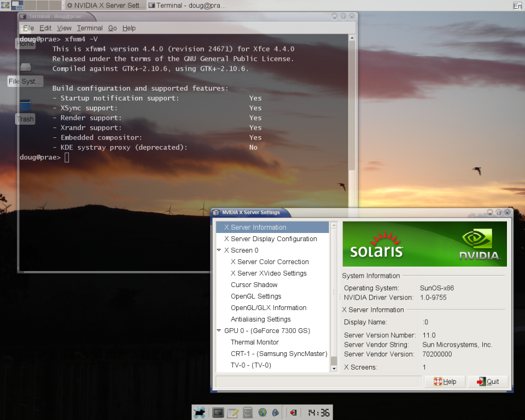Click the panel clock showing 14:36
Image resolution: width=525 pixels, height=420 pixels.
coord(319,413)
